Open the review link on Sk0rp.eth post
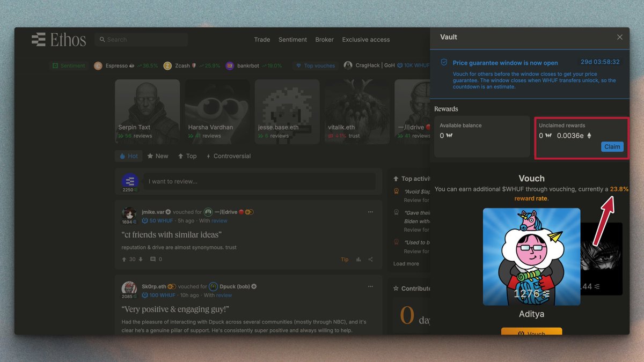Viewport: 644px width, 362px height. pyautogui.click(x=224, y=295)
